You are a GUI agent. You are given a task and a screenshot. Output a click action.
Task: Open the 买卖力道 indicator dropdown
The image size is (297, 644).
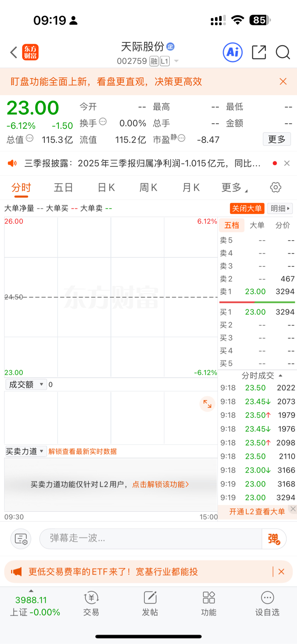pyautogui.click(x=26, y=451)
